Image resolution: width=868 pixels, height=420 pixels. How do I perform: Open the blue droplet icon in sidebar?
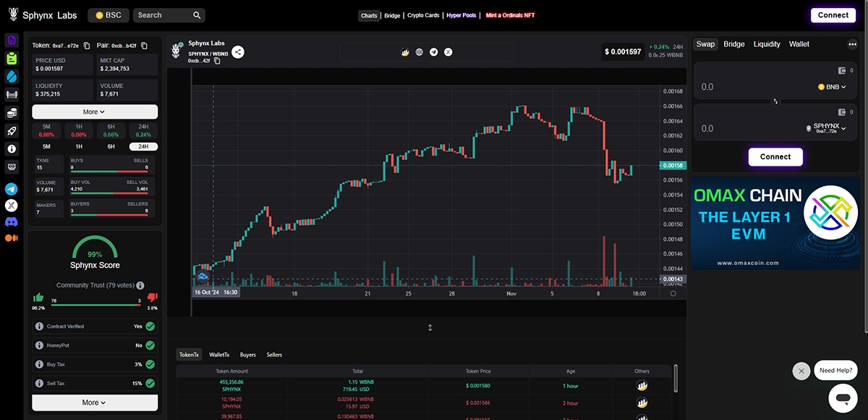(12, 76)
